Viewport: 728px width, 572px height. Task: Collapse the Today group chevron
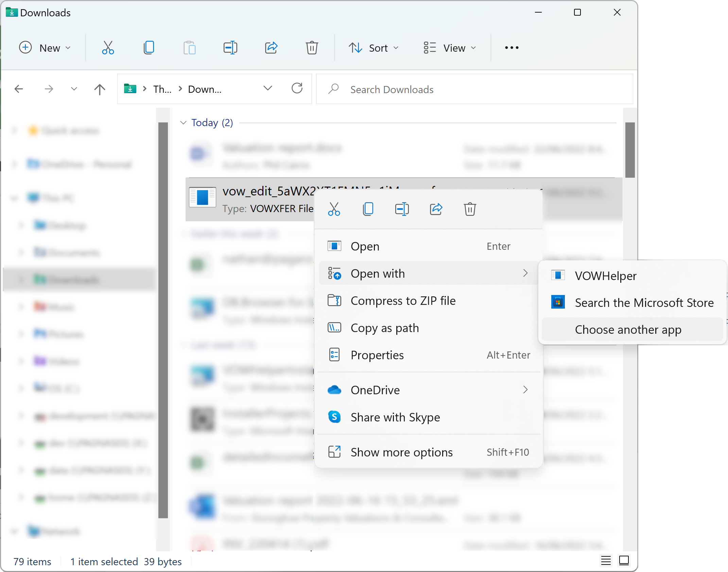pyautogui.click(x=183, y=123)
